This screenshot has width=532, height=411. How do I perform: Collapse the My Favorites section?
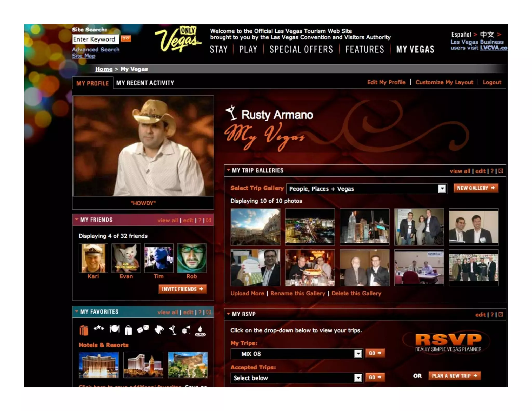pos(77,311)
